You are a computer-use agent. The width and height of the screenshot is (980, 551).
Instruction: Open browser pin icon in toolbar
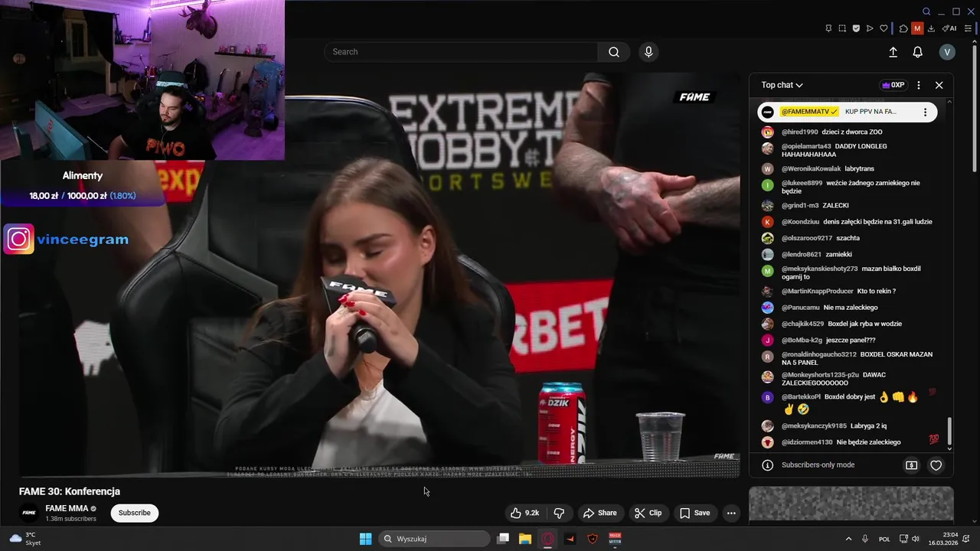(x=828, y=28)
